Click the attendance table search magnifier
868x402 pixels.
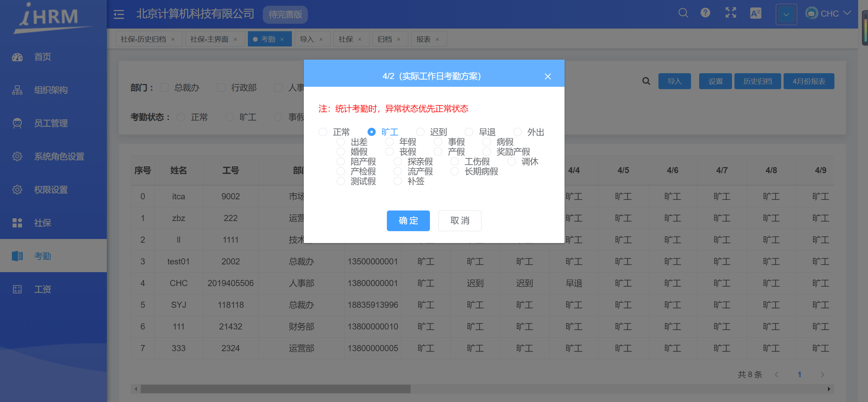(x=646, y=81)
